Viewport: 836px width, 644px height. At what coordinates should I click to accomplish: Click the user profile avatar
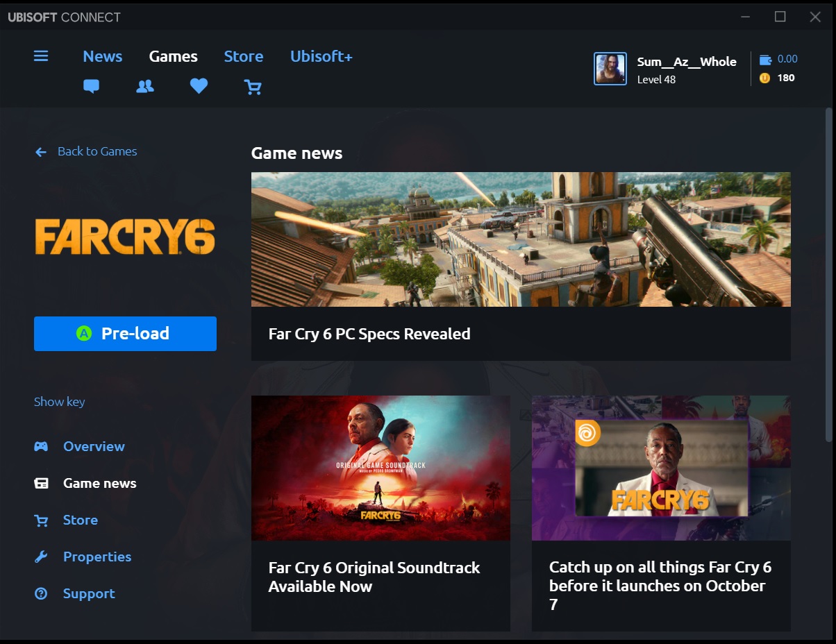[610, 69]
